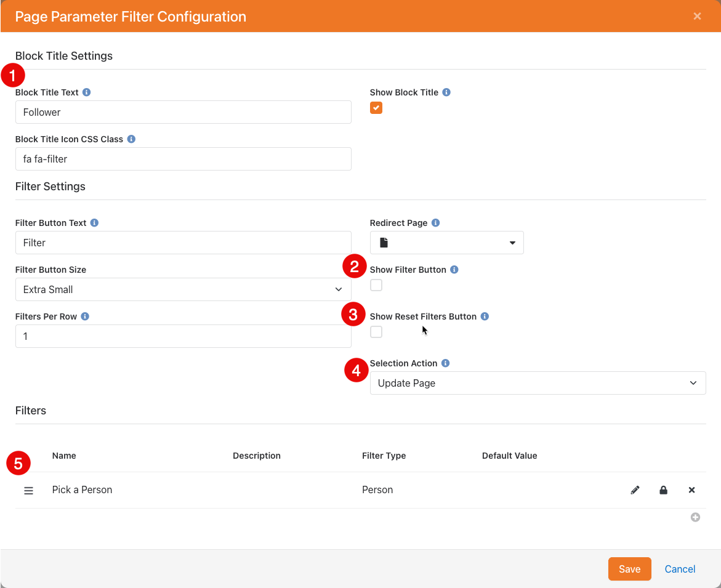The width and height of the screenshot is (721, 588).
Task: Click the lock icon for Pick a Person
Action: [x=663, y=490]
